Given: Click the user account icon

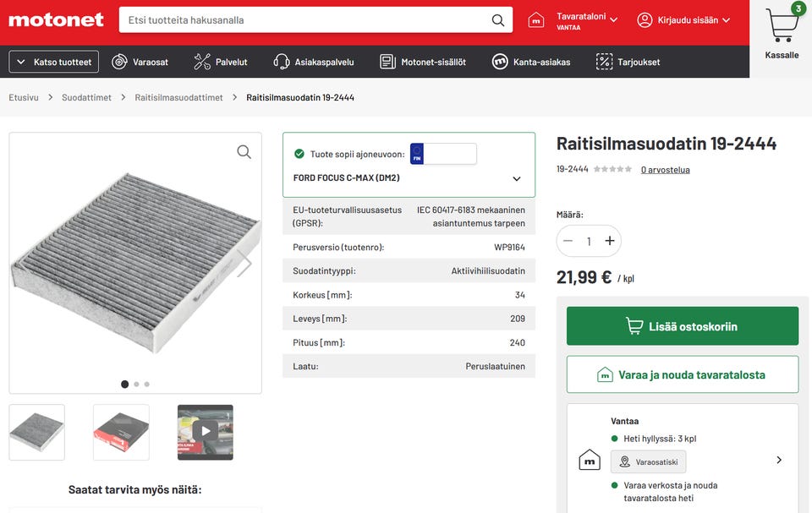Looking at the screenshot, I should (x=645, y=20).
